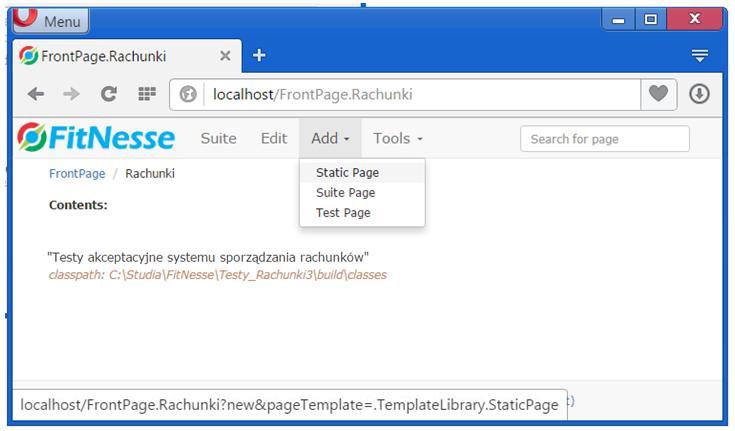Run the Suite from the navbar

[x=218, y=138]
